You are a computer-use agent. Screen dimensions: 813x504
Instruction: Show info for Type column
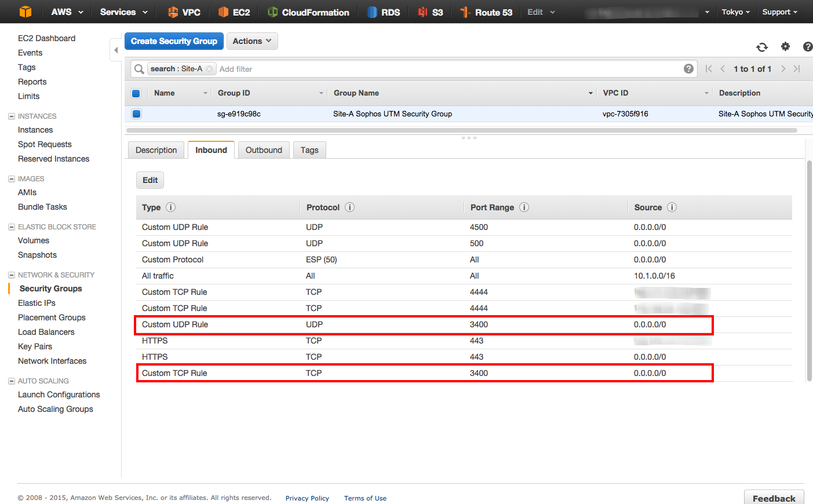(170, 207)
